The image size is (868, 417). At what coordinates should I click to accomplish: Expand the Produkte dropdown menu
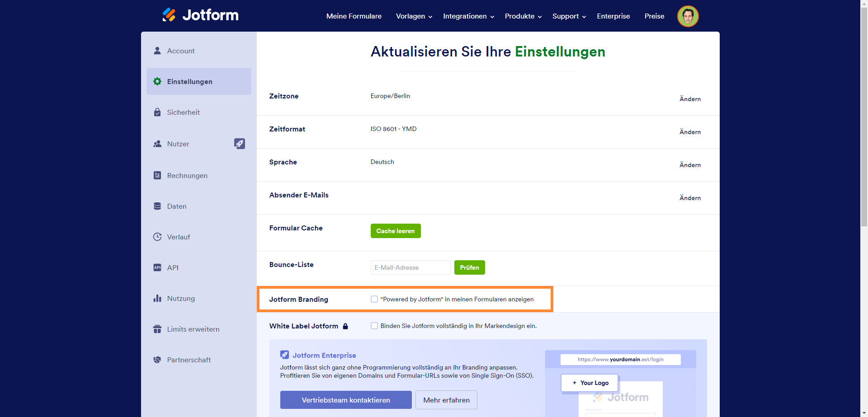tap(523, 16)
